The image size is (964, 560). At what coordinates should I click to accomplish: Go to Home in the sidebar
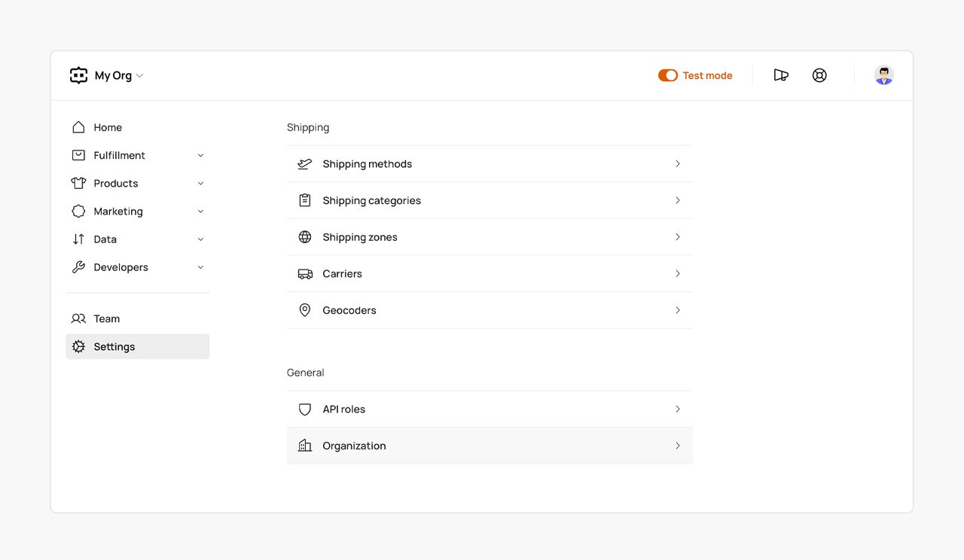click(108, 128)
